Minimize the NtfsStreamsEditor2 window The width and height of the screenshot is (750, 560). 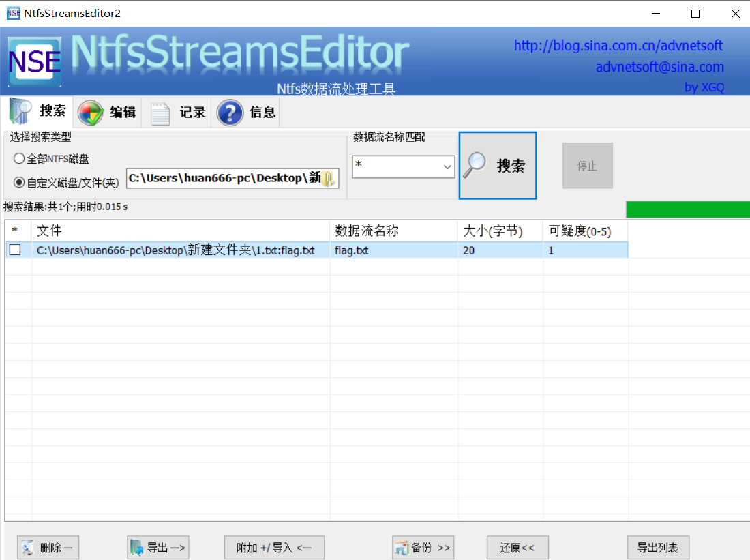(656, 14)
